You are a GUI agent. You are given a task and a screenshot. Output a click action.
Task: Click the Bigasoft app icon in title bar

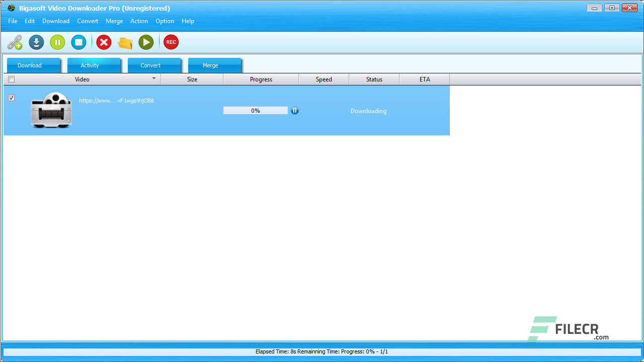click(x=11, y=8)
